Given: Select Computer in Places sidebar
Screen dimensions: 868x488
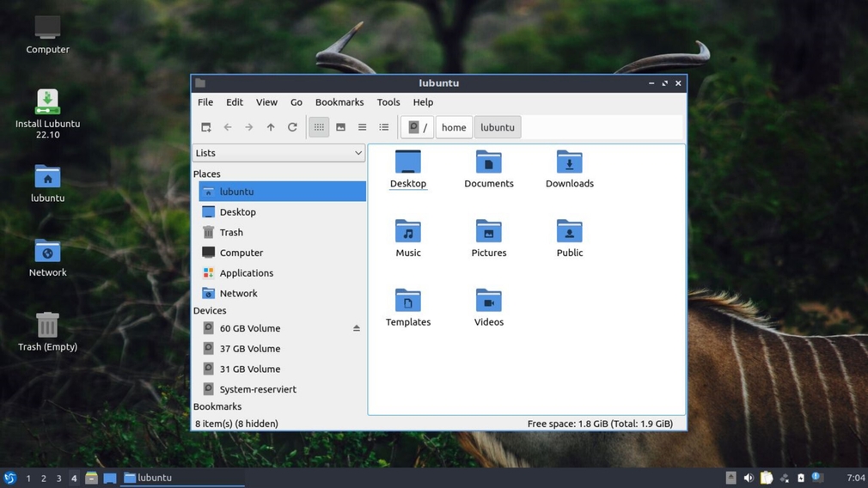Looking at the screenshot, I should 283,253.
